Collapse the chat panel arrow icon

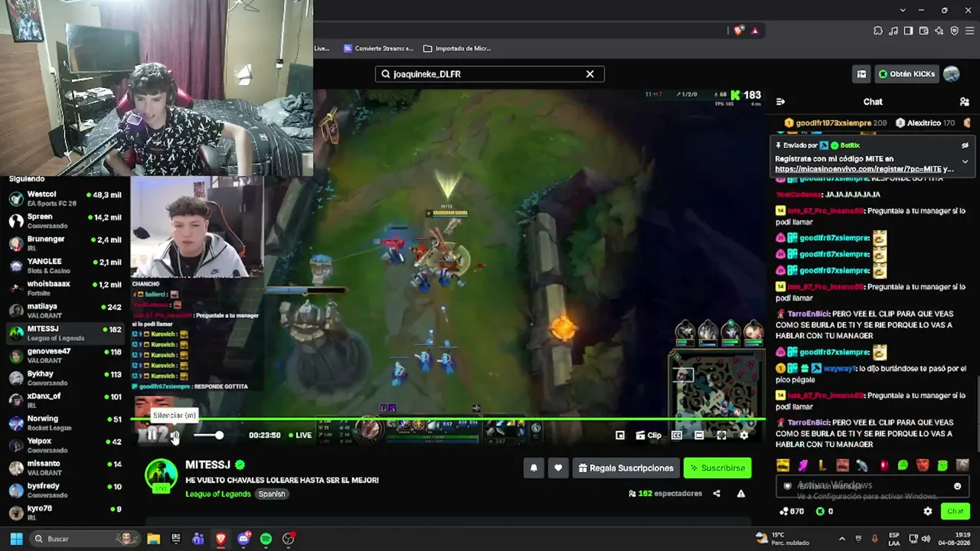tap(780, 102)
